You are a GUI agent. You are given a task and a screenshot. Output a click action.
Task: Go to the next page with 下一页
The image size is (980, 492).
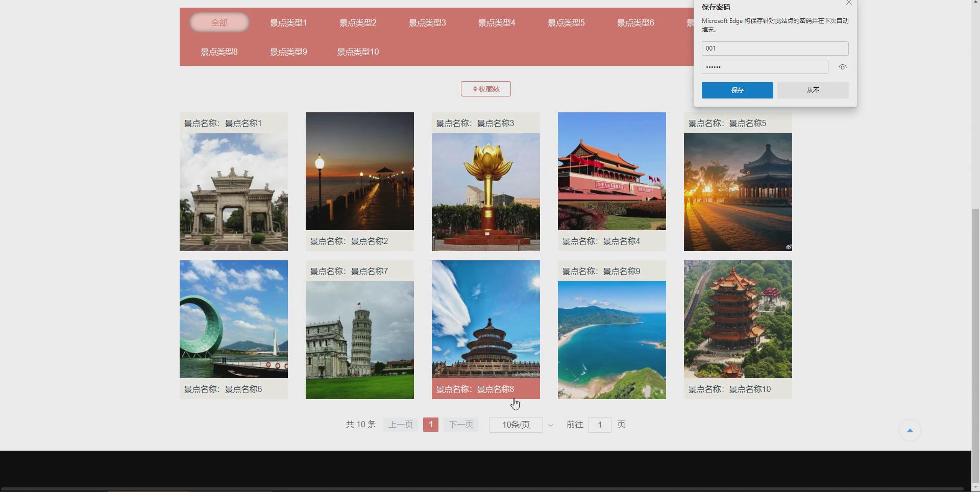460,424
